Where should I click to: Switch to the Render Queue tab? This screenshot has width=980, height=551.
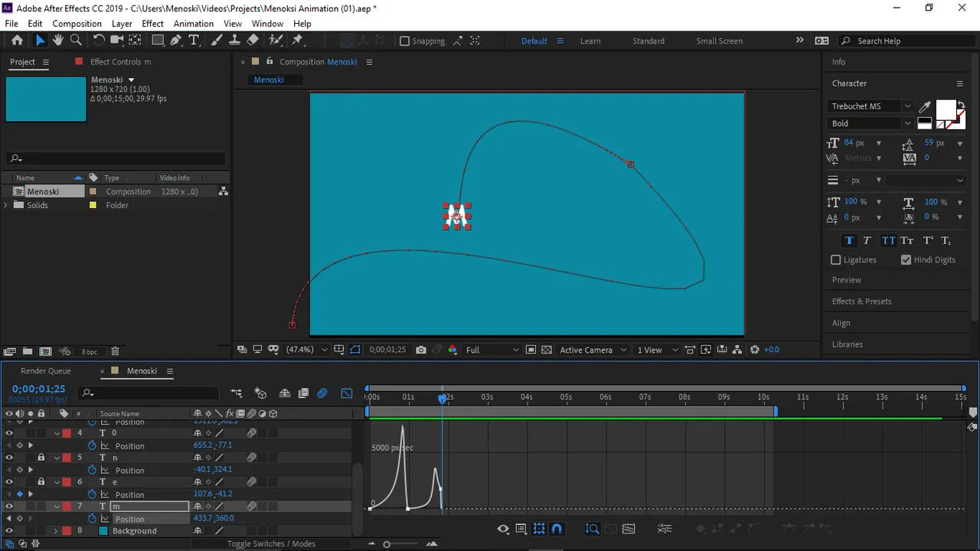click(x=46, y=371)
